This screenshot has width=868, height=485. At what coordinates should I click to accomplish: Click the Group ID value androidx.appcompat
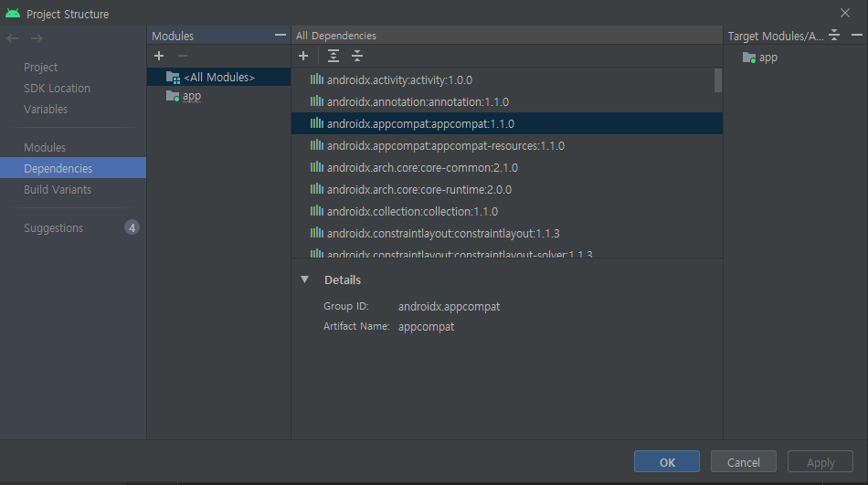click(449, 306)
